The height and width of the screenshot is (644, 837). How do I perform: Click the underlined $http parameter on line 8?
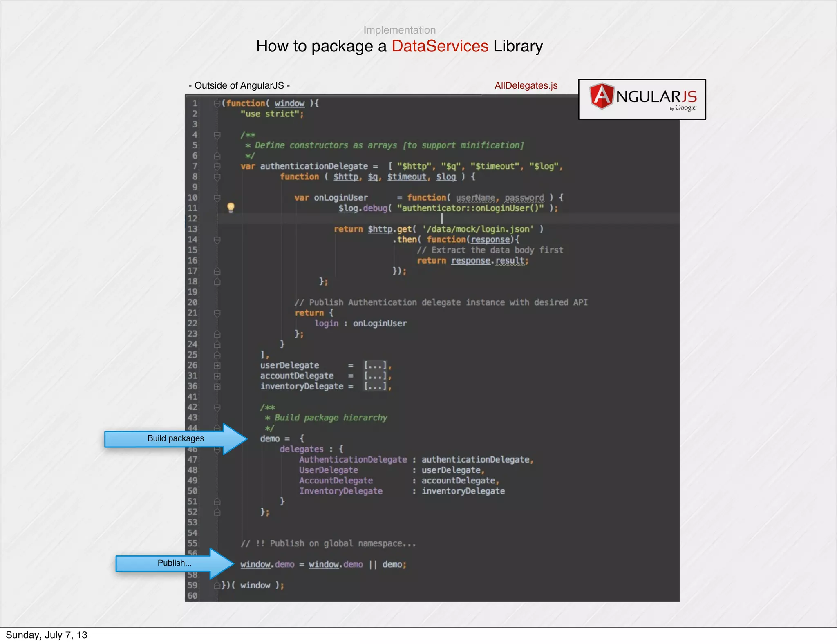[346, 177]
